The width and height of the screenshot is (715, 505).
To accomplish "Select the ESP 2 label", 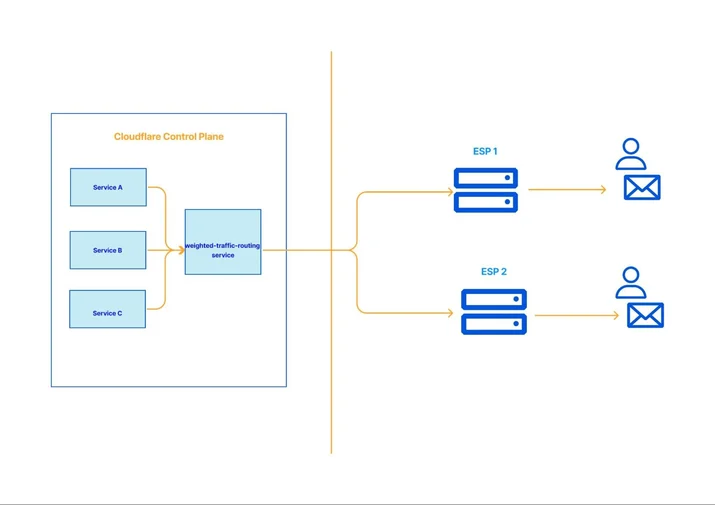I will click(x=494, y=271).
